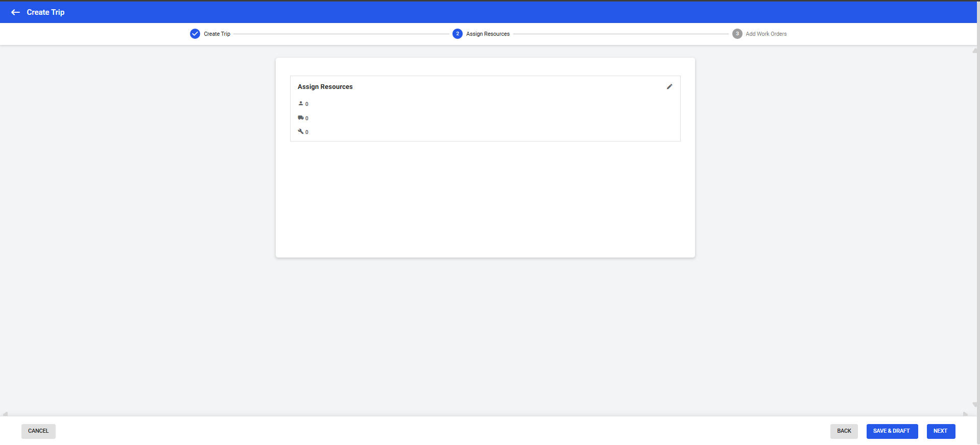The image size is (980, 445).
Task: Click the Assign Resources card heading
Action: pyautogui.click(x=325, y=87)
